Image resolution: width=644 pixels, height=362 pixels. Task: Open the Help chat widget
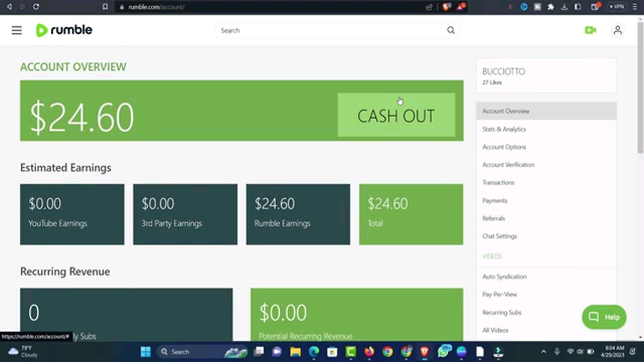point(604,317)
